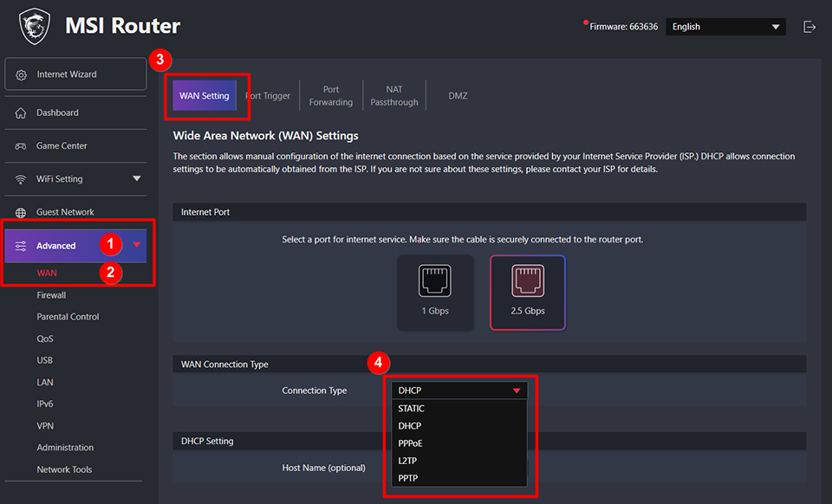This screenshot has width=832, height=504.
Task: Open the Internet Wizard
Action: coord(75,74)
